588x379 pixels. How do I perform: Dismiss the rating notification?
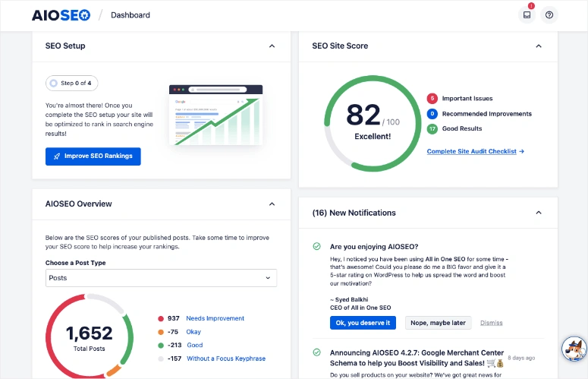(491, 323)
